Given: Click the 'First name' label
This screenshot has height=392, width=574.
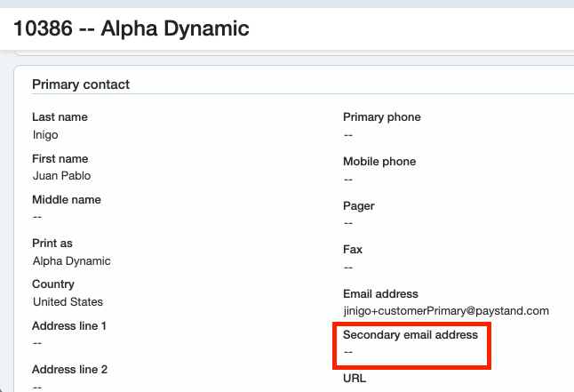Looking at the screenshot, I should pyautogui.click(x=60, y=158).
